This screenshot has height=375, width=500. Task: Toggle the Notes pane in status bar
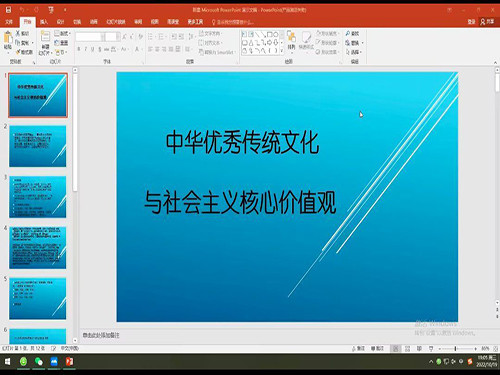pyautogui.click(x=358, y=348)
